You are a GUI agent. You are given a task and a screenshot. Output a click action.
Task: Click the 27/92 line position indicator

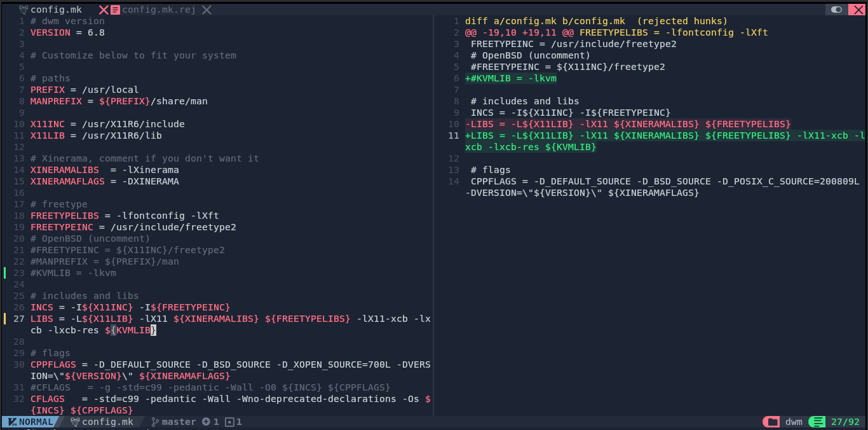click(x=845, y=422)
